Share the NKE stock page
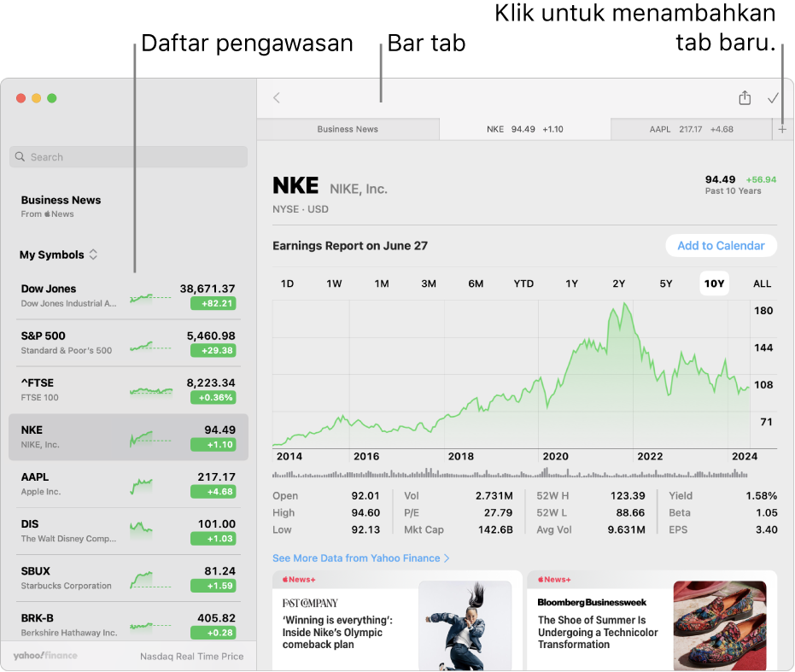795x672 pixels. [x=744, y=98]
